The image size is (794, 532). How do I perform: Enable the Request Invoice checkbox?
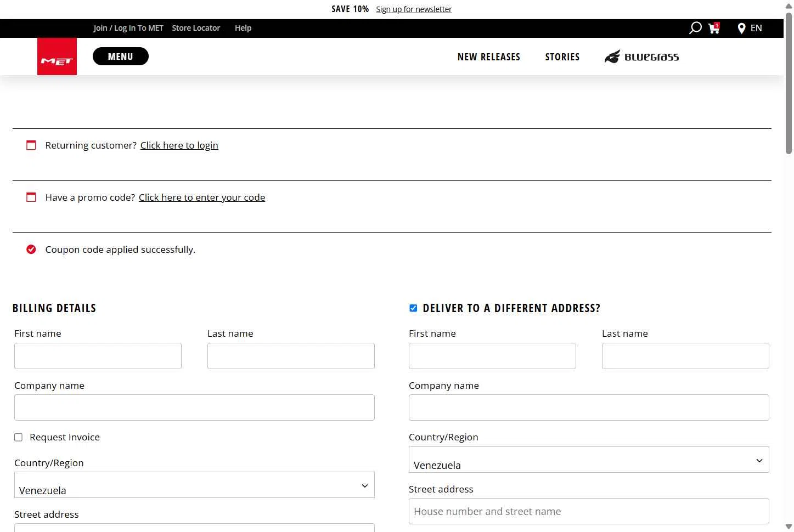tap(18, 437)
